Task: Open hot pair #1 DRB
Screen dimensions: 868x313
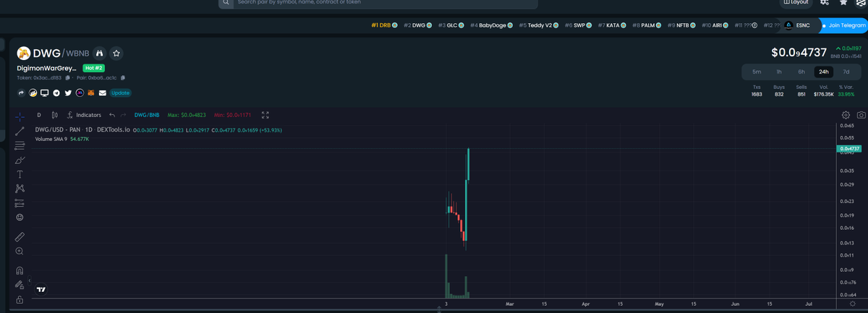Action: (384, 25)
